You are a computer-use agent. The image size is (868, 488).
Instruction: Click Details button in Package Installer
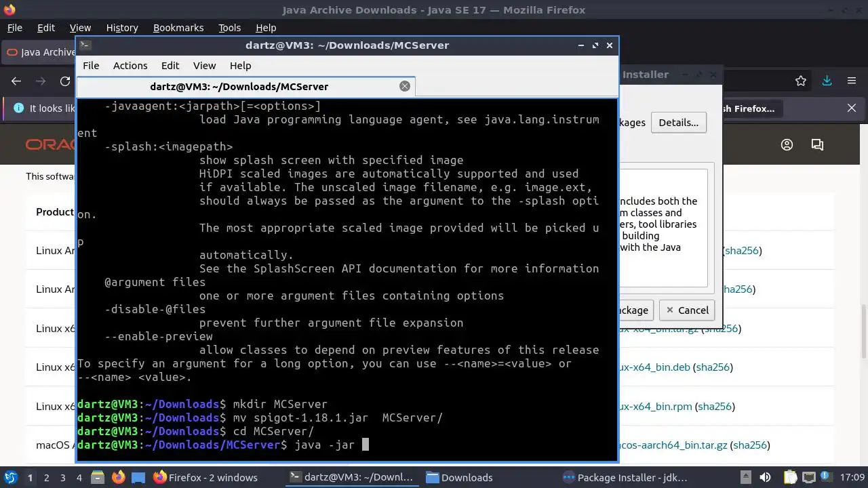[x=678, y=123]
